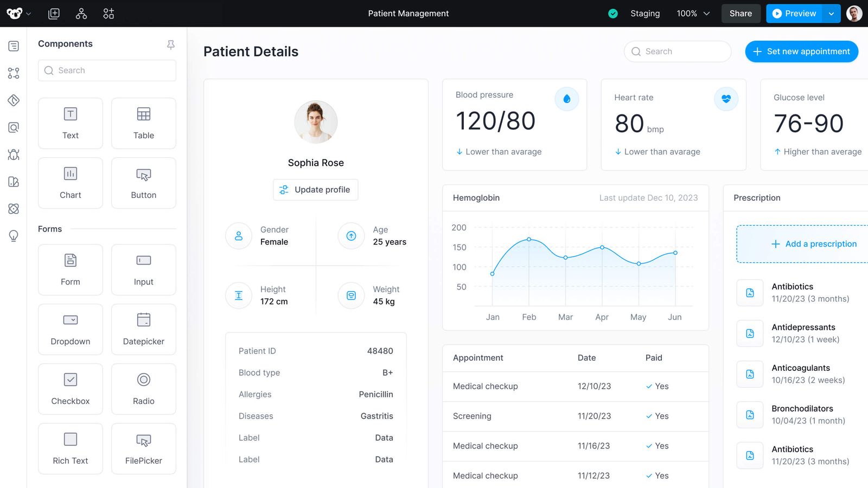This screenshot has height=488, width=868.
Task: Select the Checkbox form component
Action: point(70,389)
